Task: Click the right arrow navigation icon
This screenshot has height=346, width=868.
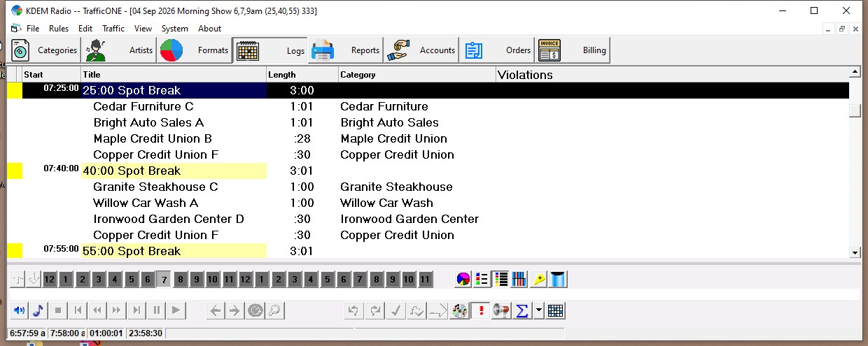Action: pos(235,310)
